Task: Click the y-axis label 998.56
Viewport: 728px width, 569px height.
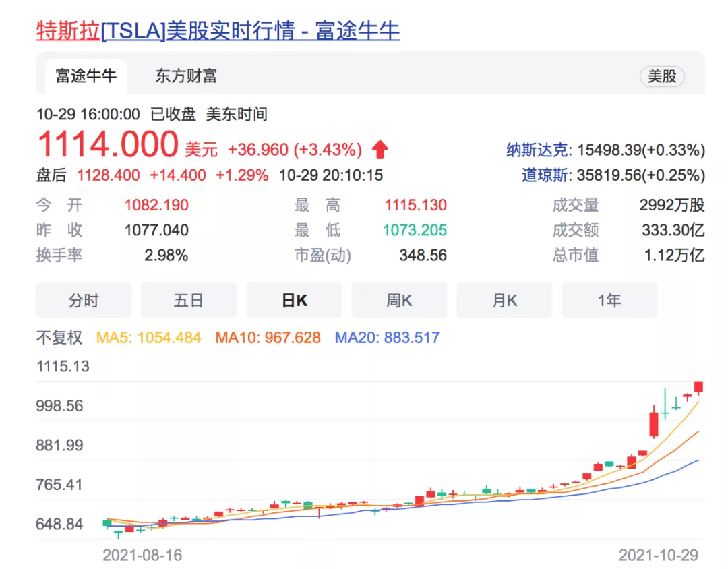Action: coord(59,406)
